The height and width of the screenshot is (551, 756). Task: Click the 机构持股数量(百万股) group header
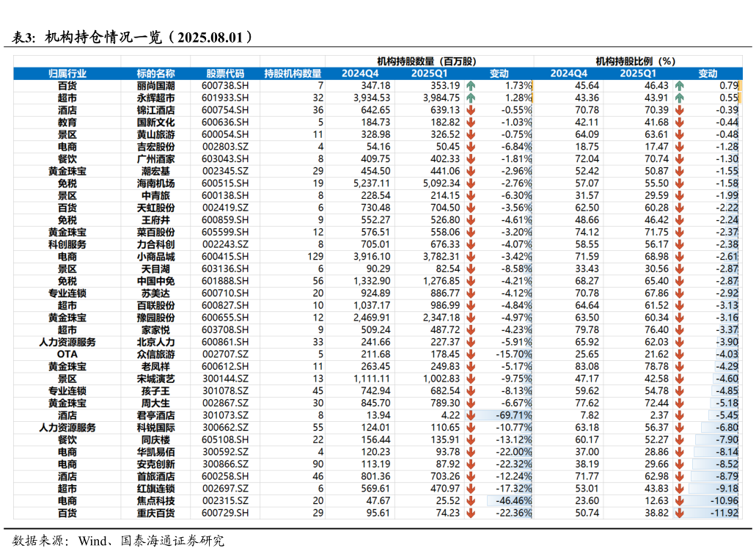click(x=427, y=62)
